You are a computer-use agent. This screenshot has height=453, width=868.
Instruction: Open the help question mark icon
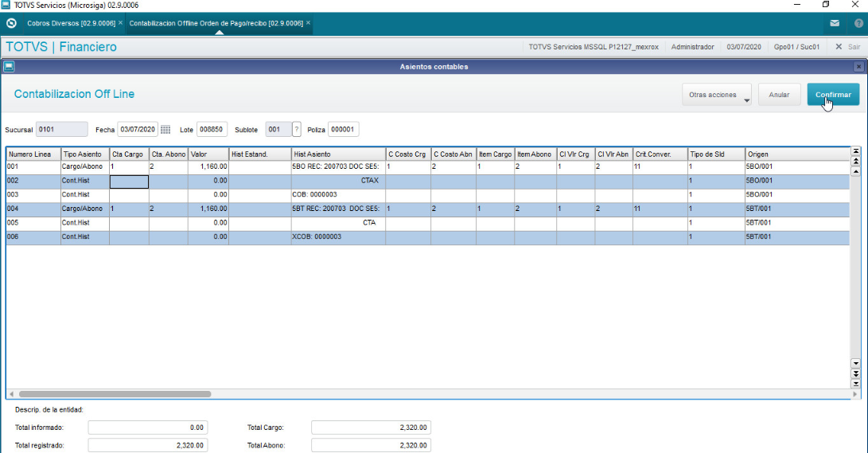[858, 23]
